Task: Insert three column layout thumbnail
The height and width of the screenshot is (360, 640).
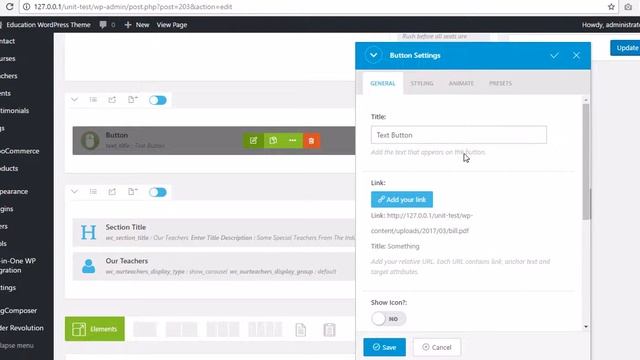Action: 223,329
